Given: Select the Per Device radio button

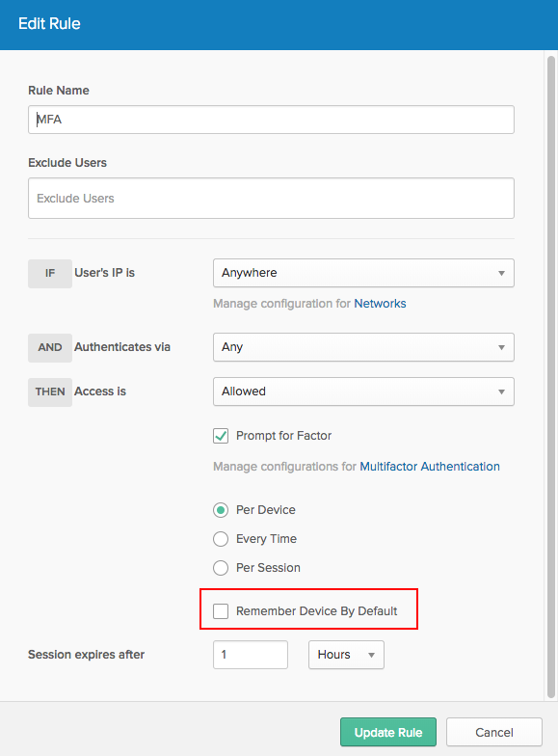Looking at the screenshot, I should pos(221,510).
